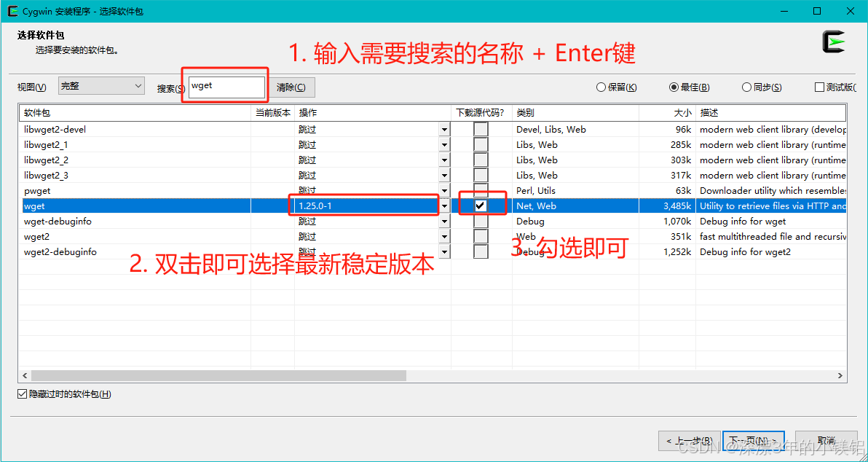Open action dropdown arrow for pwget

pyautogui.click(x=444, y=191)
